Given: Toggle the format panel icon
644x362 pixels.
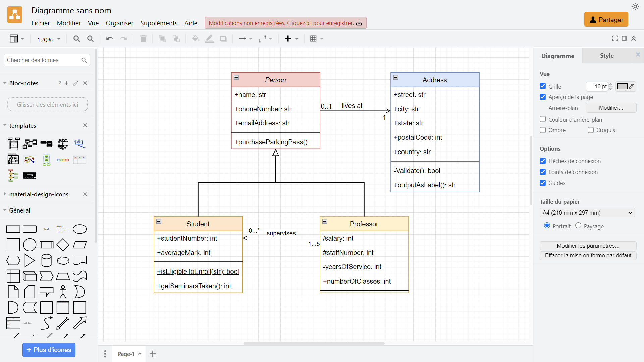Looking at the screenshot, I should (624, 38).
